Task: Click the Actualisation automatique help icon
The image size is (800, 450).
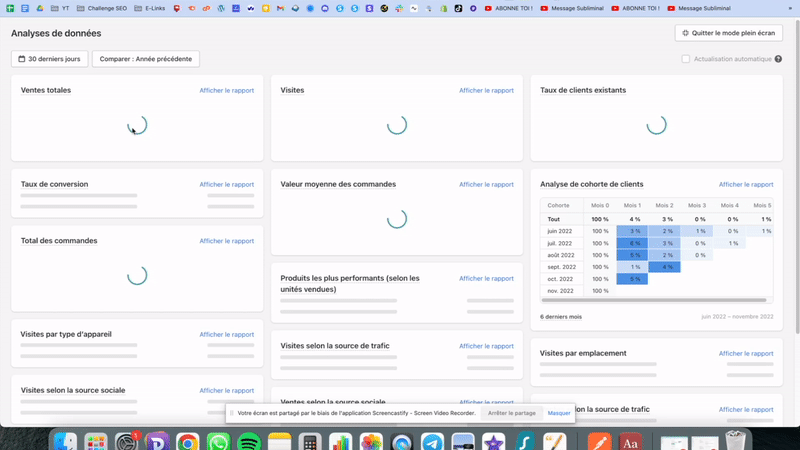Action: point(778,59)
